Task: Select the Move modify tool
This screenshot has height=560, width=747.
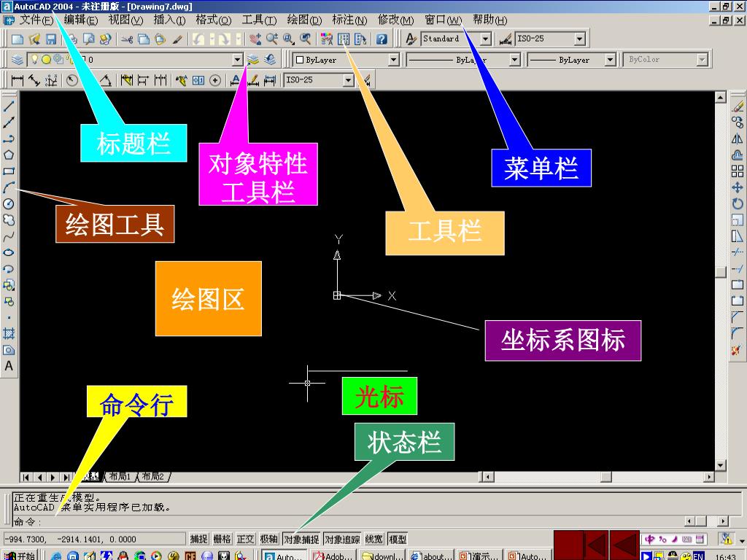Action: click(x=738, y=187)
